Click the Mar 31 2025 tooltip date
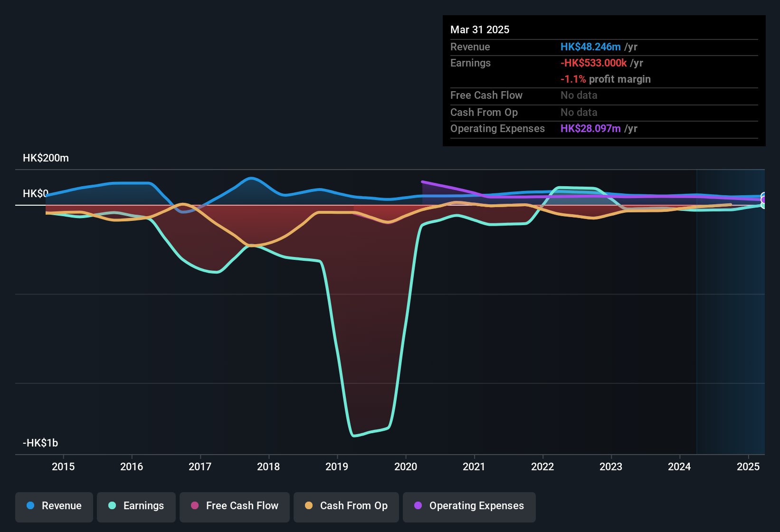 (x=480, y=29)
